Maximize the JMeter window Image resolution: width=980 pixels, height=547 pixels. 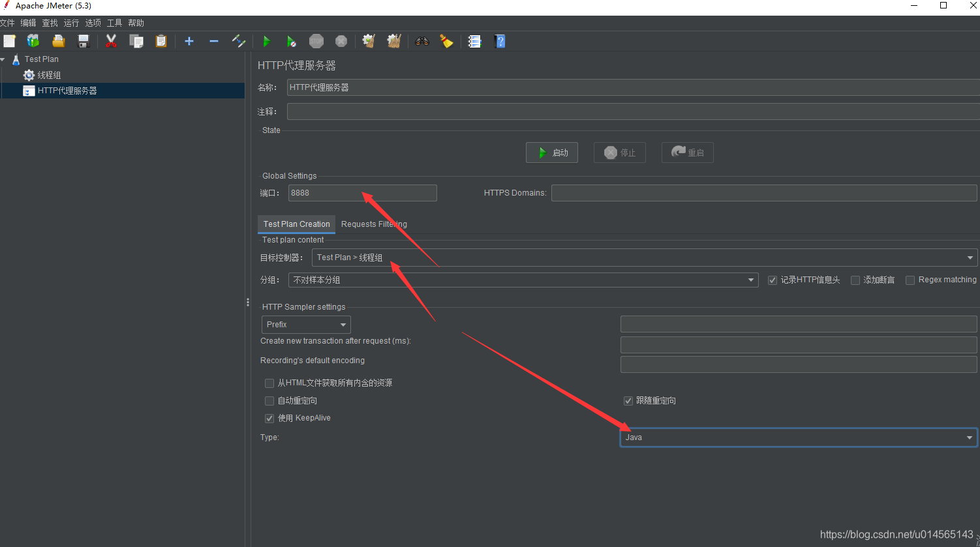click(943, 5)
